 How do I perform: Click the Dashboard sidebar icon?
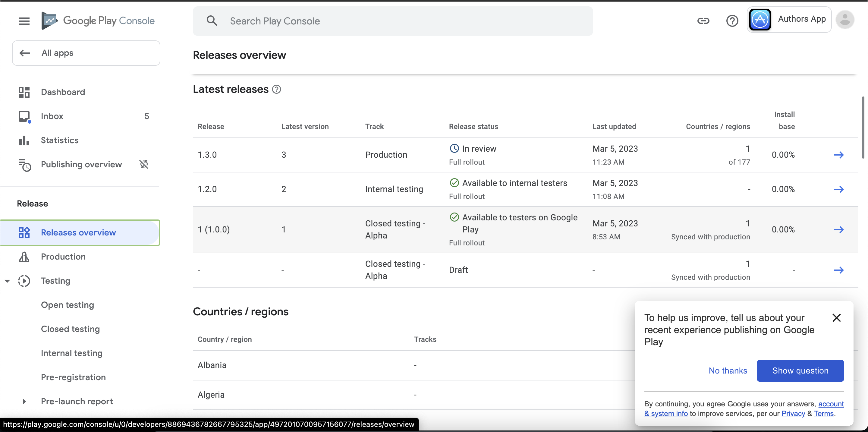[x=24, y=92]
